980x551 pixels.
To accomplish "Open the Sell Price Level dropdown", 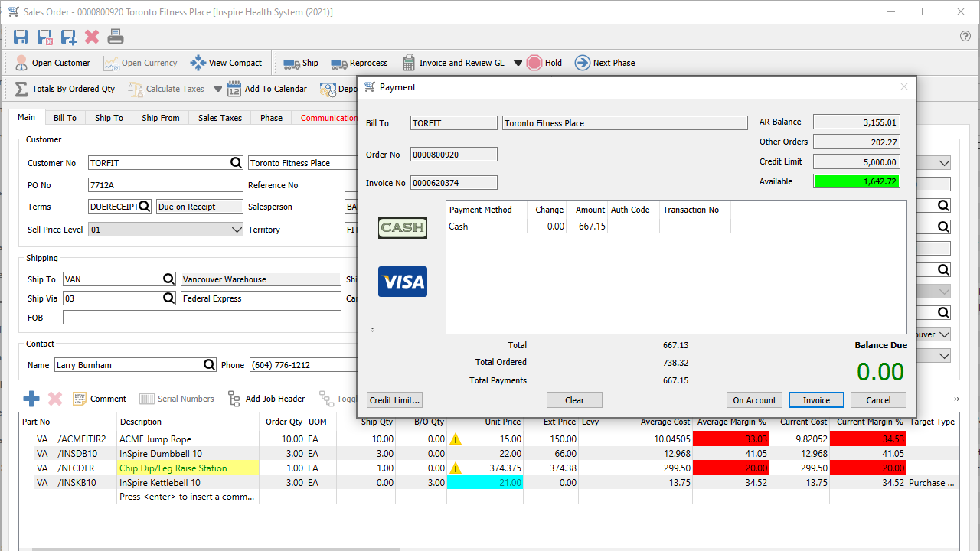I will point(237,230).
